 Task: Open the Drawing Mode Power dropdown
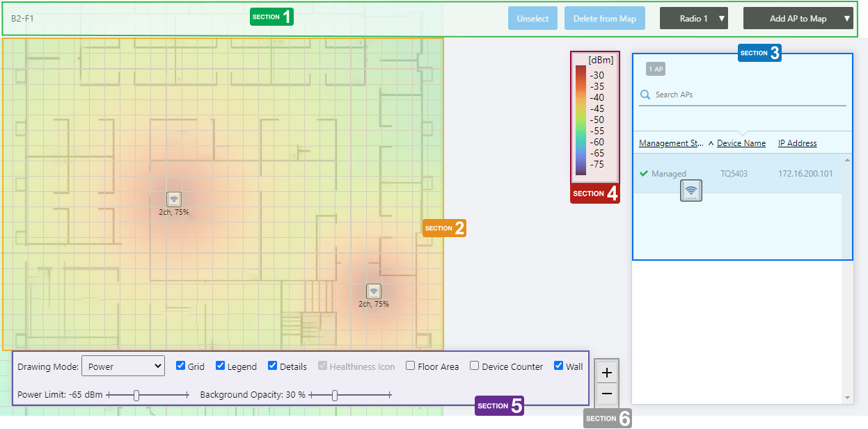pos(123,366)
